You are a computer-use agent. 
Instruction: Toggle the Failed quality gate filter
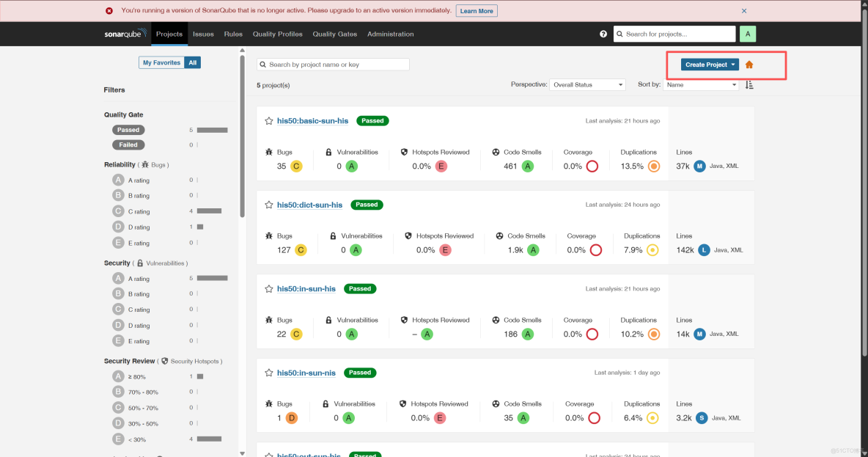128,145
